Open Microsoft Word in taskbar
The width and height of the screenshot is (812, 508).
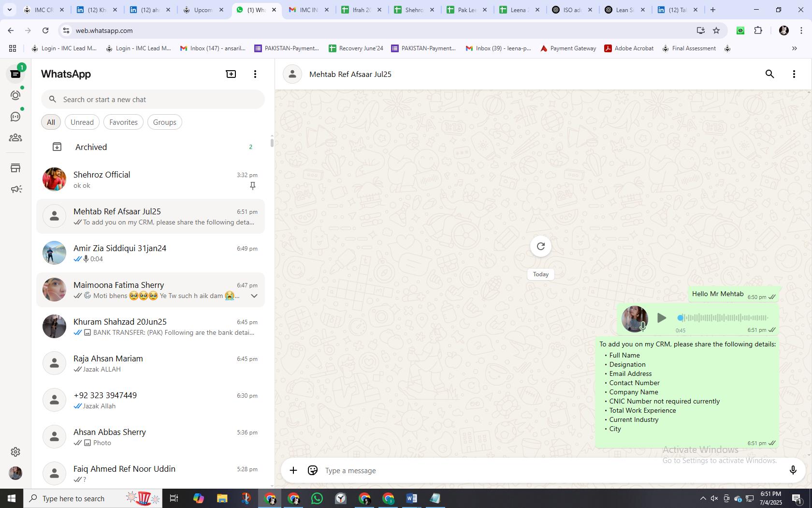[x=412, y=498]
